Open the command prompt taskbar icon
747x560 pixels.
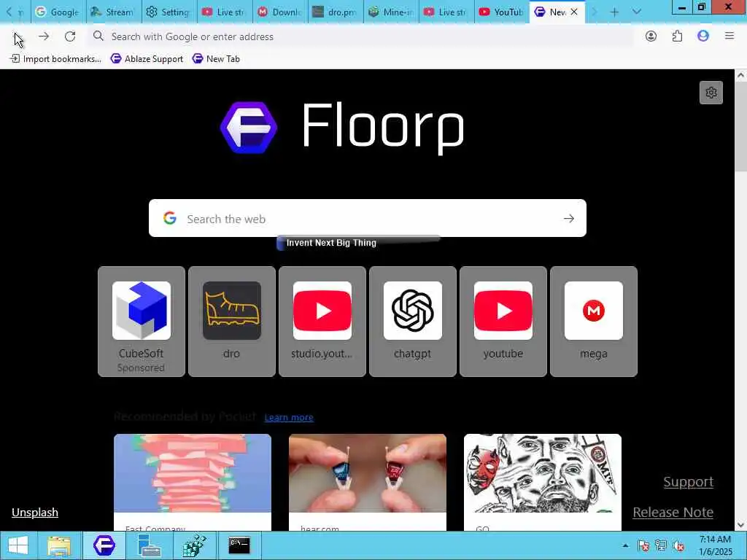(x=239, y=545)
